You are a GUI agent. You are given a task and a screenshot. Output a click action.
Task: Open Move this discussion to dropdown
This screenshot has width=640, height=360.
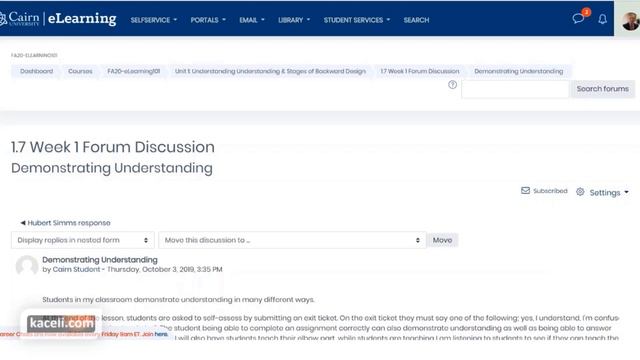(x=292, y=240)
